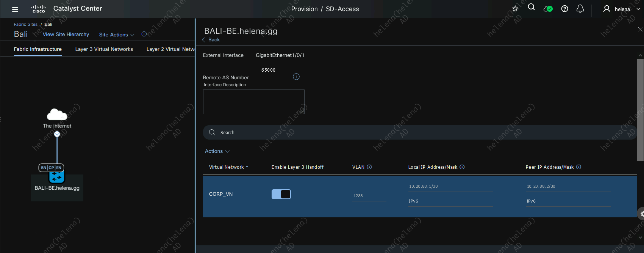Click the Interface Description text box

click(x=253, y=102)
